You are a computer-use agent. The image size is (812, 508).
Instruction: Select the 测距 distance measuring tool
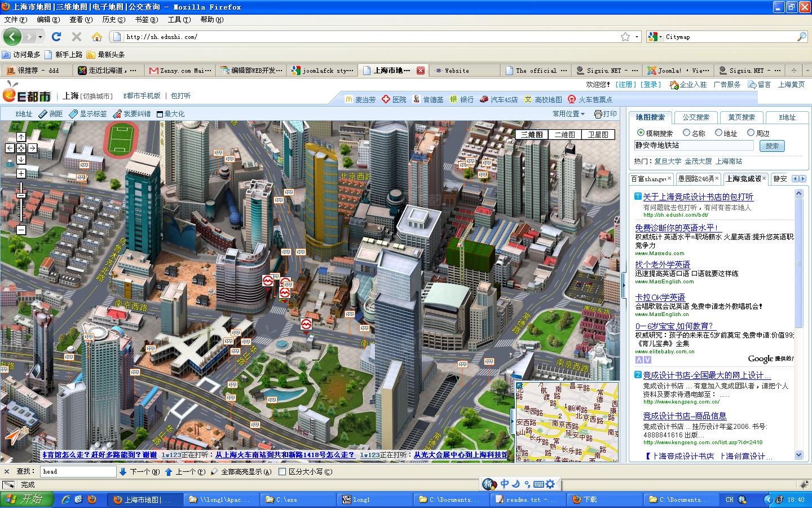click(51, 114)
